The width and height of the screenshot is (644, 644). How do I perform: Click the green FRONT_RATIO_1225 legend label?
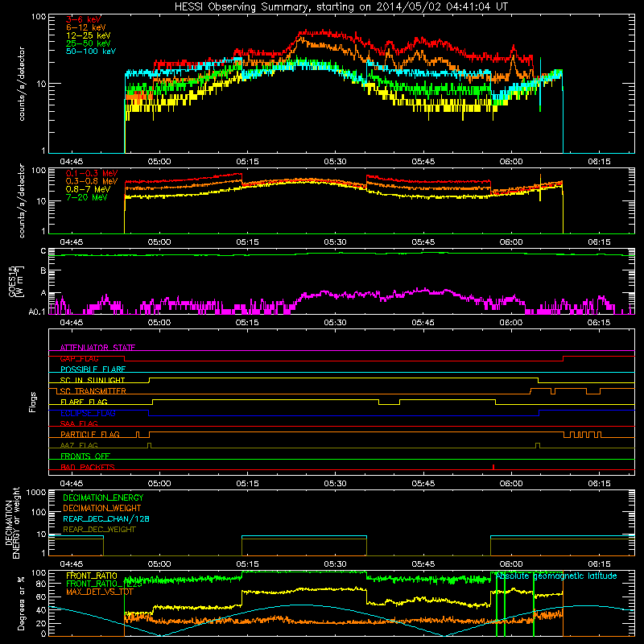coord(104,584)
